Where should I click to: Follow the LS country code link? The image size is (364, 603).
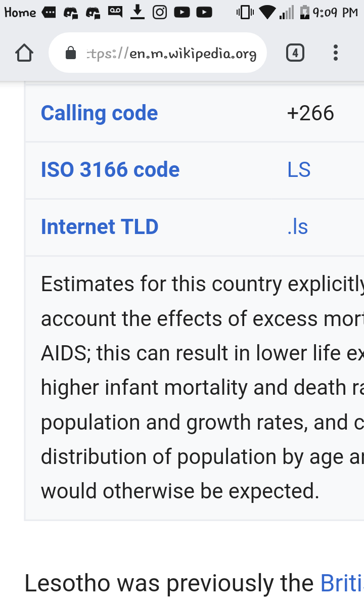(299, 170)
